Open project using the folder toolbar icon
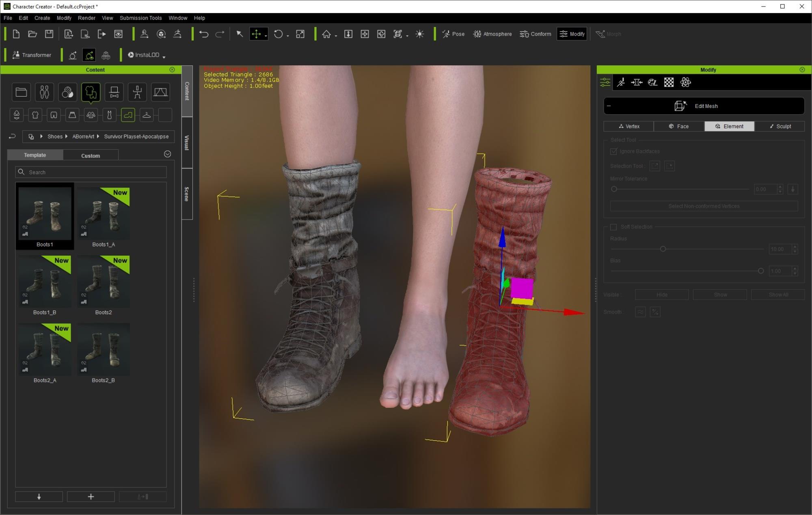 point(32,34)
